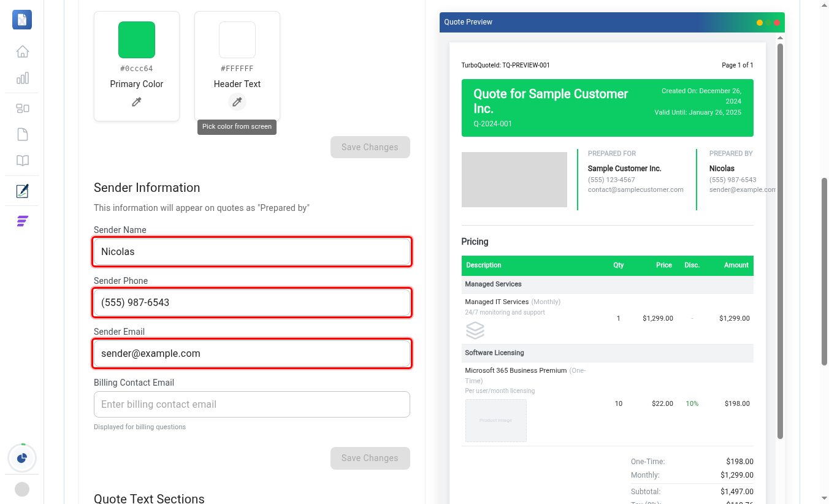Click the PREPARED BY label
Image resolution: width=829 pixels, height=504 pixels.
click(731, 154)
